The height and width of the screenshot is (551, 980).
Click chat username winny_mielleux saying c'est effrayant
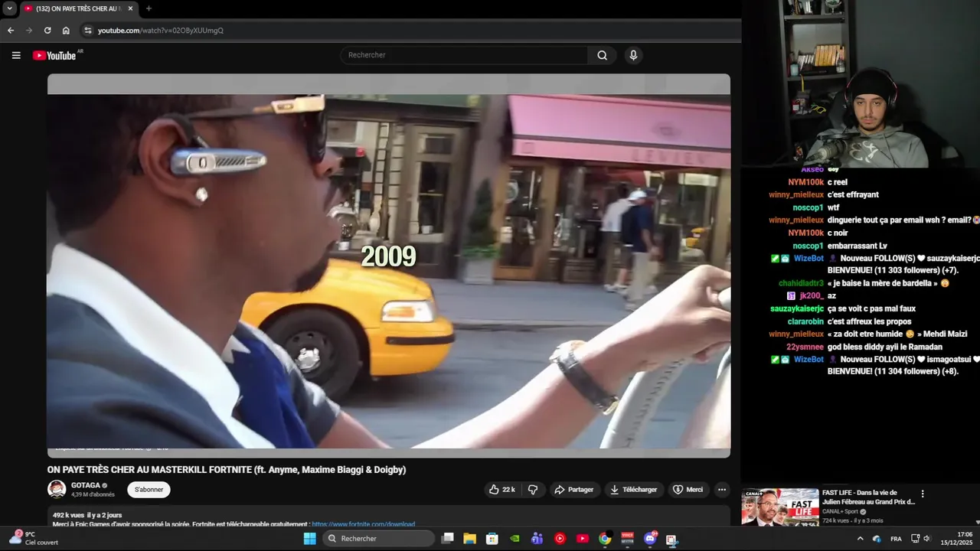[x=796, y=195]
